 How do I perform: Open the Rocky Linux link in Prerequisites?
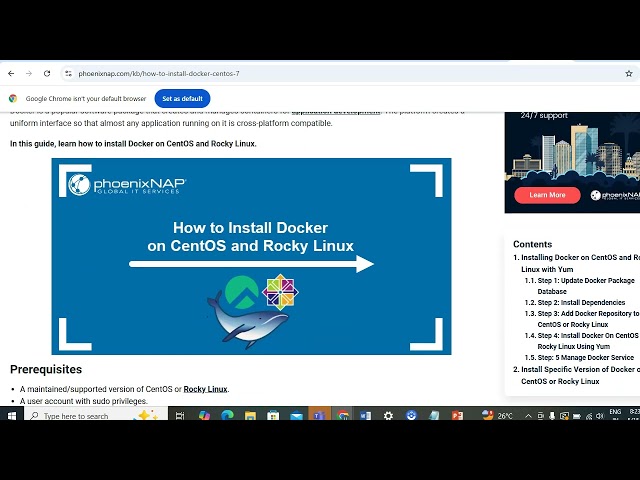coord(205,389)
